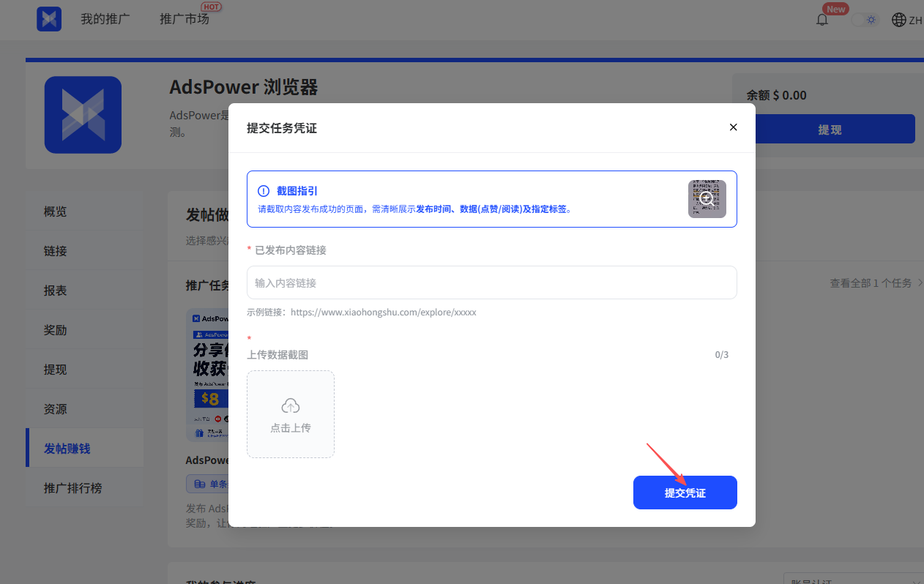The width and height of the screenshot is (924, 584).
Task: Open the notifications bell
Action: point(822,20)
